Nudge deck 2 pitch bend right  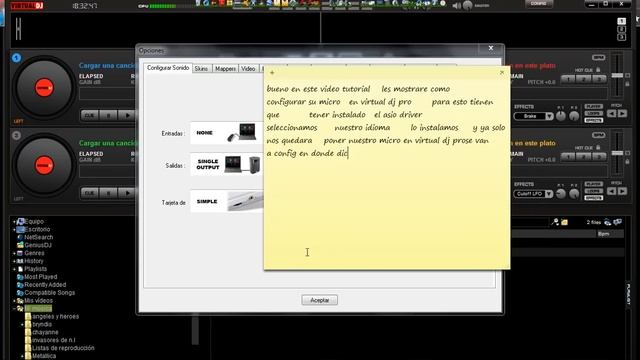pyautogui.click(x=622, y=191)
